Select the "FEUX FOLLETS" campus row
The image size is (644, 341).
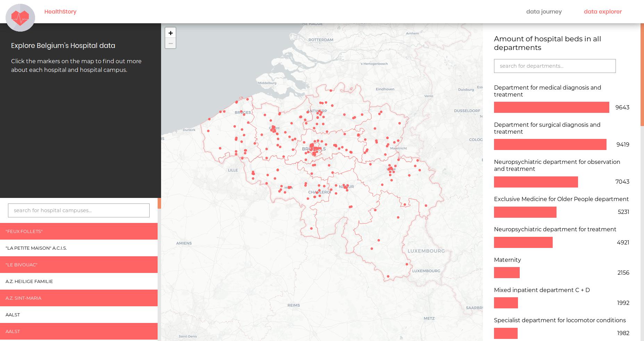79,231
